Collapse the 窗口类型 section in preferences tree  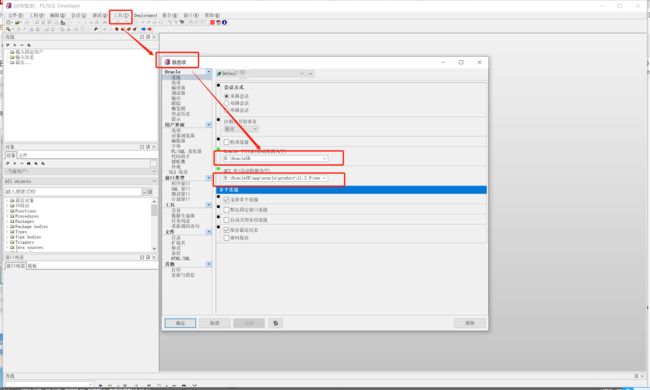point(209,178)
